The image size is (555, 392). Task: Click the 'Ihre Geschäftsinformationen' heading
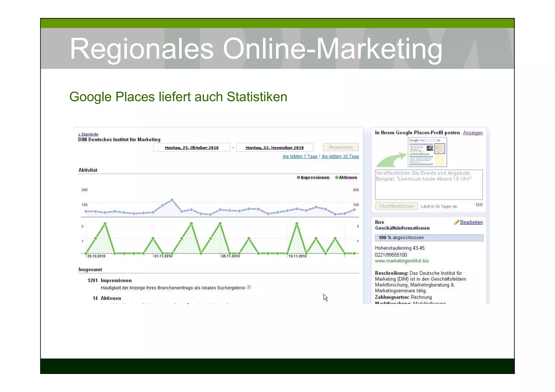(402, 225)
